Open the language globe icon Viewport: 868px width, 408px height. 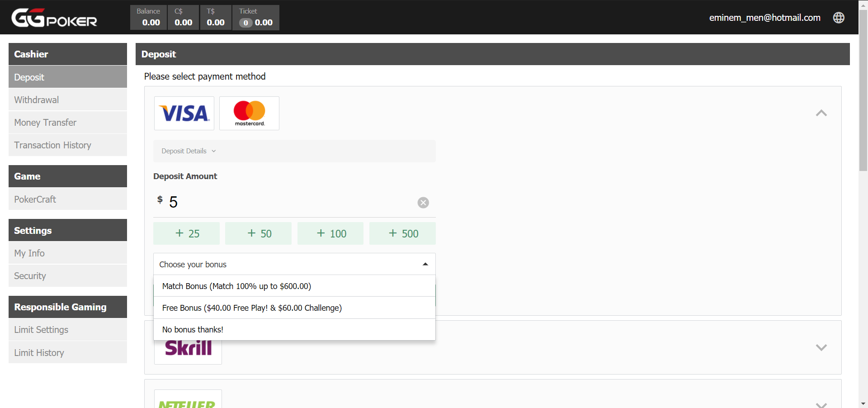(x=839, y=18)
